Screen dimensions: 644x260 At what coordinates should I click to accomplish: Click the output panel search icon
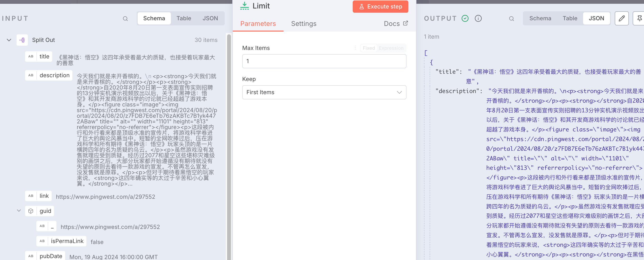[x=511, y=18]
